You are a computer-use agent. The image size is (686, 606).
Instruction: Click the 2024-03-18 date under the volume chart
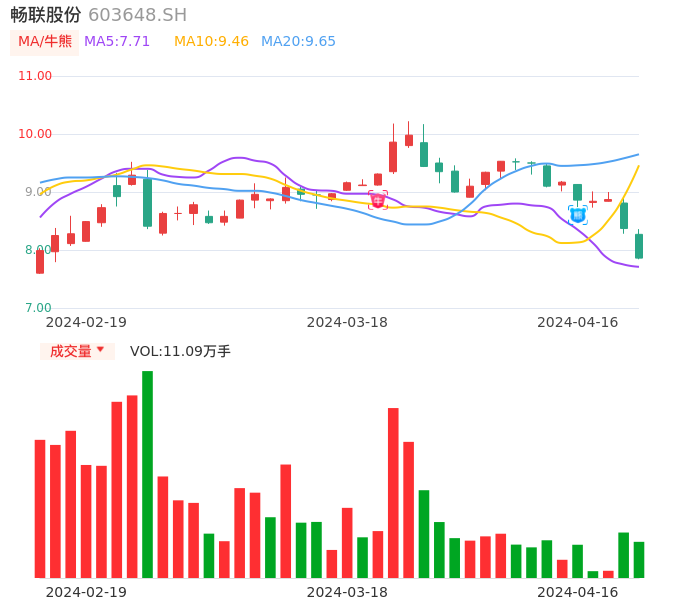[x=347, y=592]
